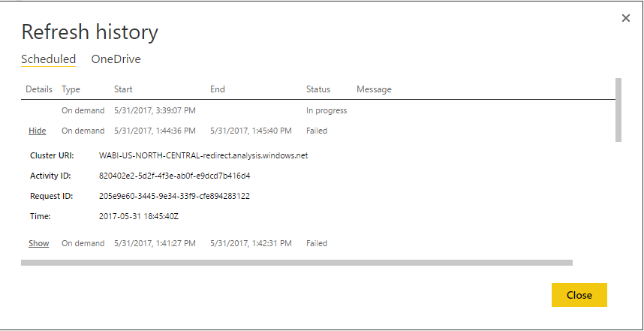Click start time 5/31/2017, 1:44:36 PM
This screenshot has width=644, height=331.
click(155, 131)
